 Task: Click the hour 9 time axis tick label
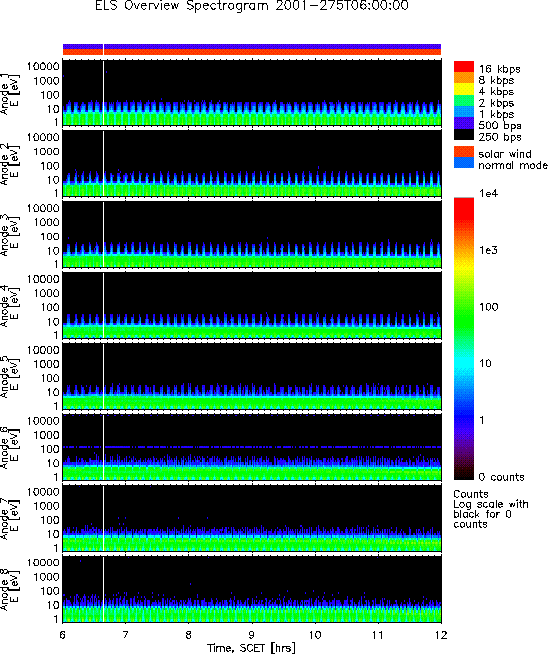coord(252,635)
